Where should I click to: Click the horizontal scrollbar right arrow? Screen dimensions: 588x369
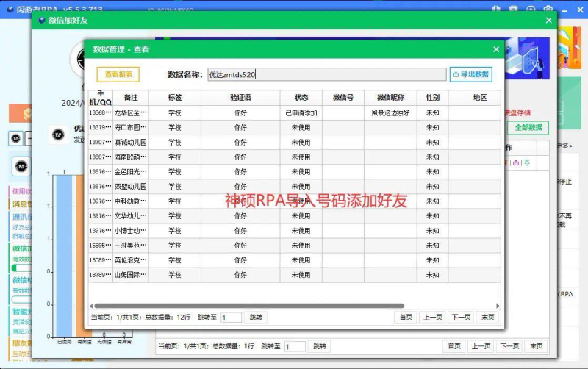tap(498, 306)
